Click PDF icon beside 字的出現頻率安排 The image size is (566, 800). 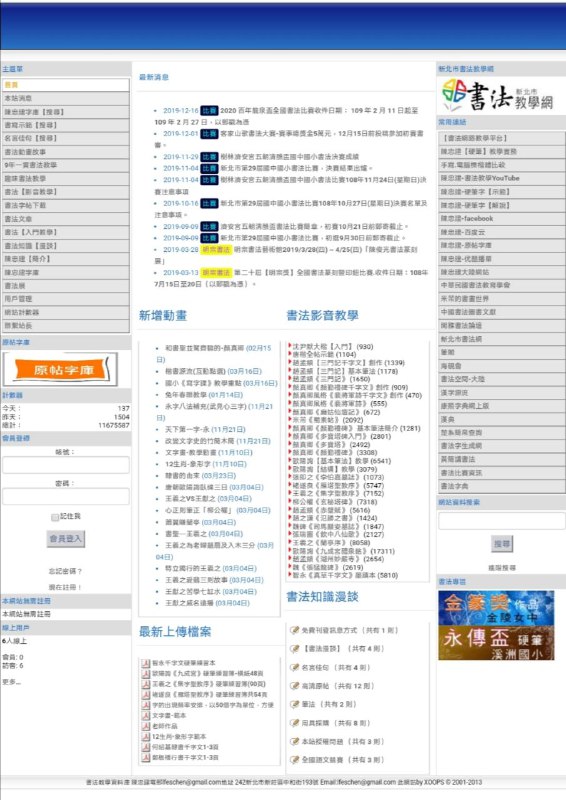click(146, 705)
